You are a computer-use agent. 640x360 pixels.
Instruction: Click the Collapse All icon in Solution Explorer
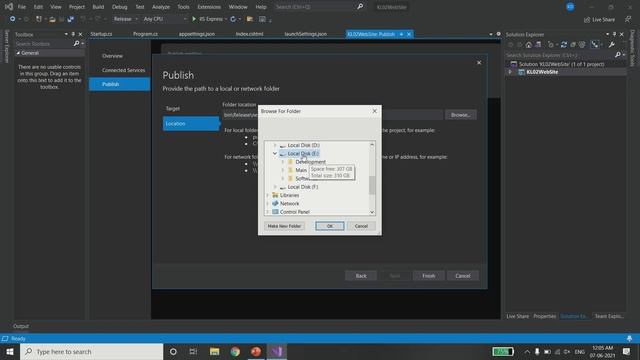tap(573, 44)
